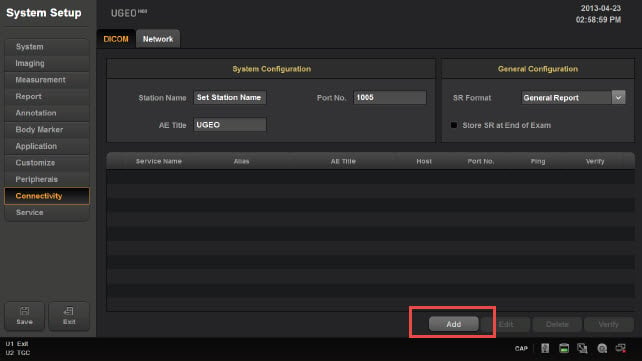
Task: Open the Customize section
Action: [47, 162]
